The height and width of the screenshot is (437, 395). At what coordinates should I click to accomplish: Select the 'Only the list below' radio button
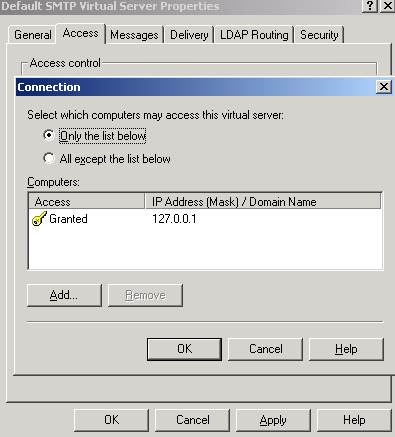click(x=49, y=135)
